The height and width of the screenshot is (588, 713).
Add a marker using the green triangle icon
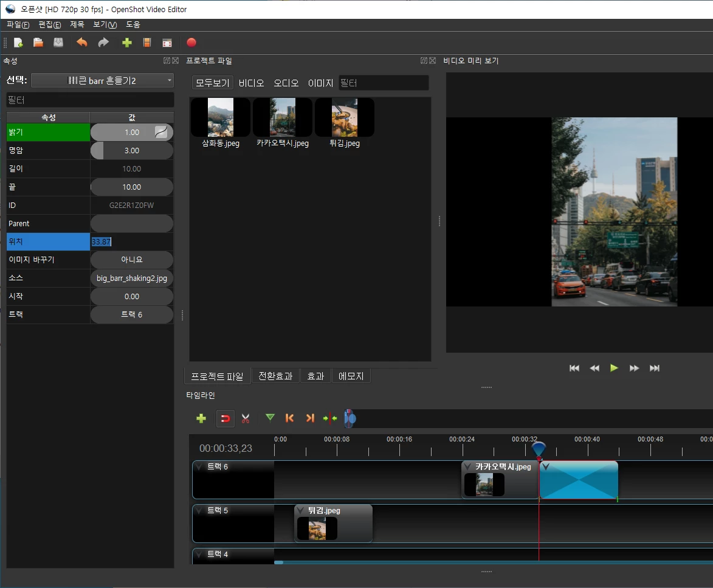pos(269,418)
